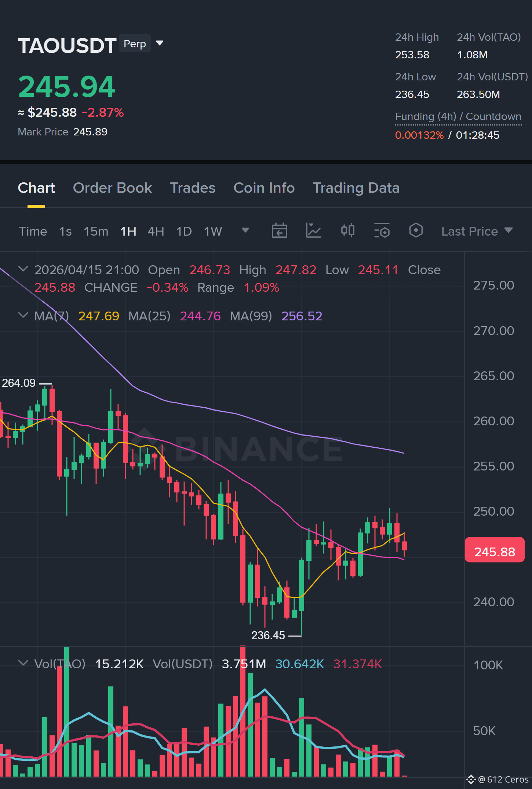Viewport: 532px width, 789px height.
Task: Select the 4H timeframe
Action: tap(156, 231)
